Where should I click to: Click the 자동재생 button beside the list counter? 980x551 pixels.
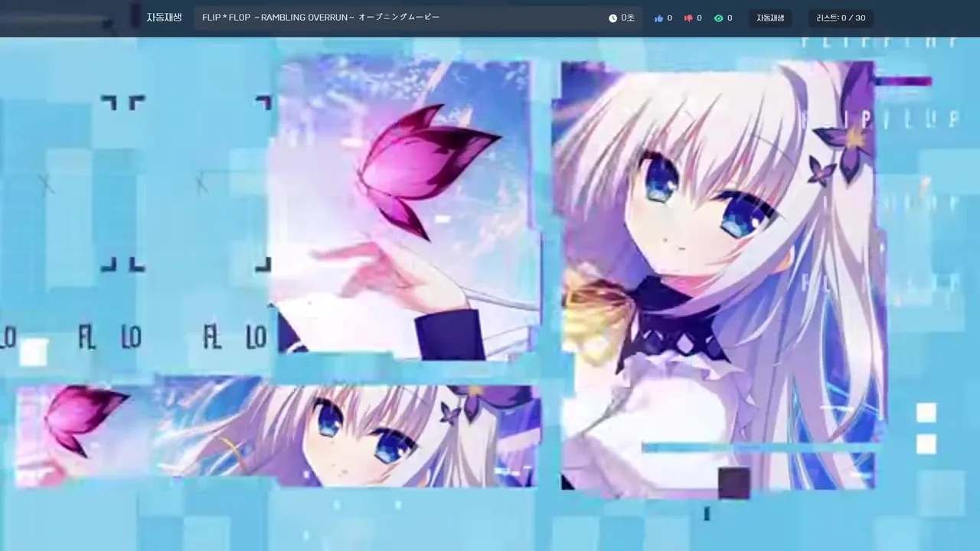(770, 18)
